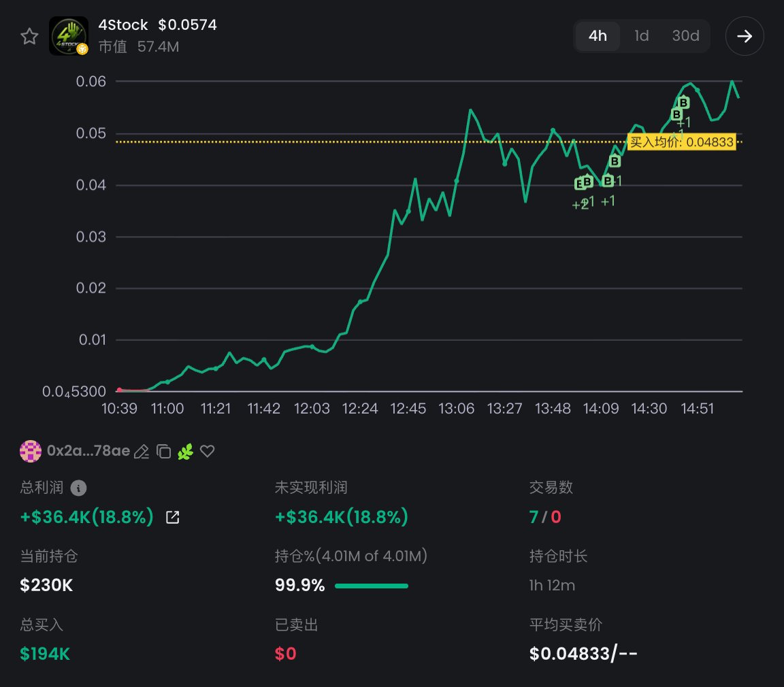The height and width of the screenshot is (687, 784).
Task: Click total bought value $194K
Action: (45, 654)
